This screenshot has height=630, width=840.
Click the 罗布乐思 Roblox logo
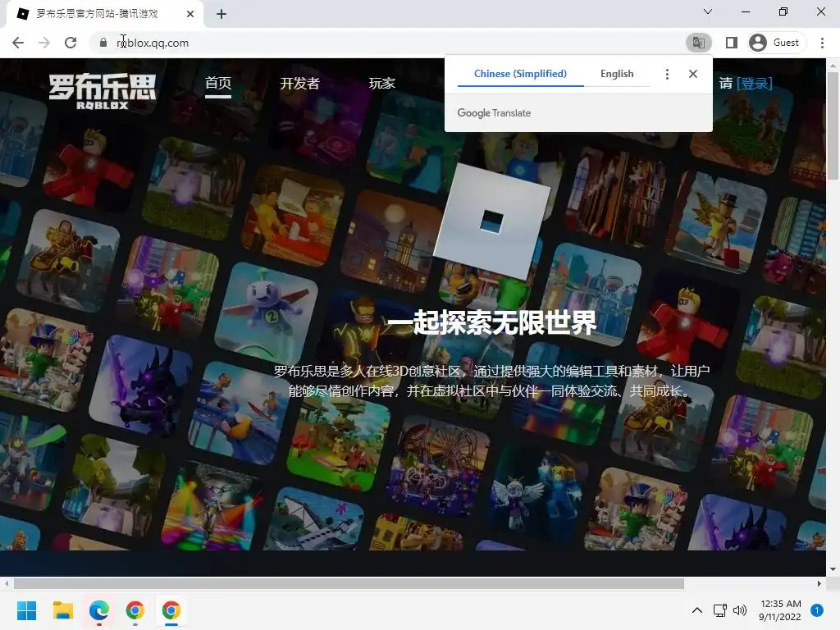point(103,91)
